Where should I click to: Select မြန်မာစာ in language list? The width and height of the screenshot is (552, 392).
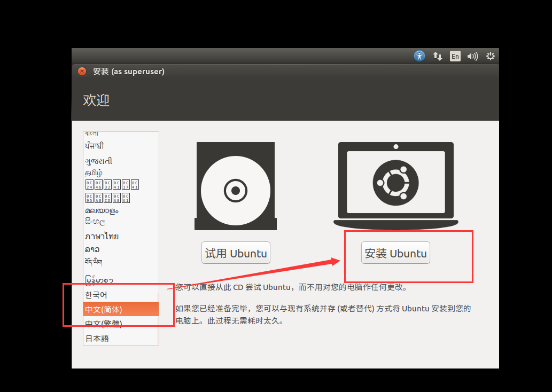pos(121,280)
